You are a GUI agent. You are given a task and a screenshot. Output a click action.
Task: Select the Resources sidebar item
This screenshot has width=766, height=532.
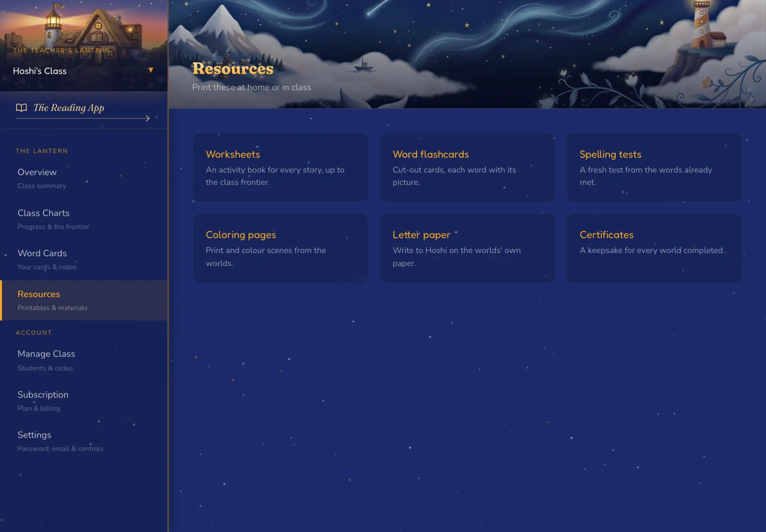pyautogui.click(x=84, y=300)
